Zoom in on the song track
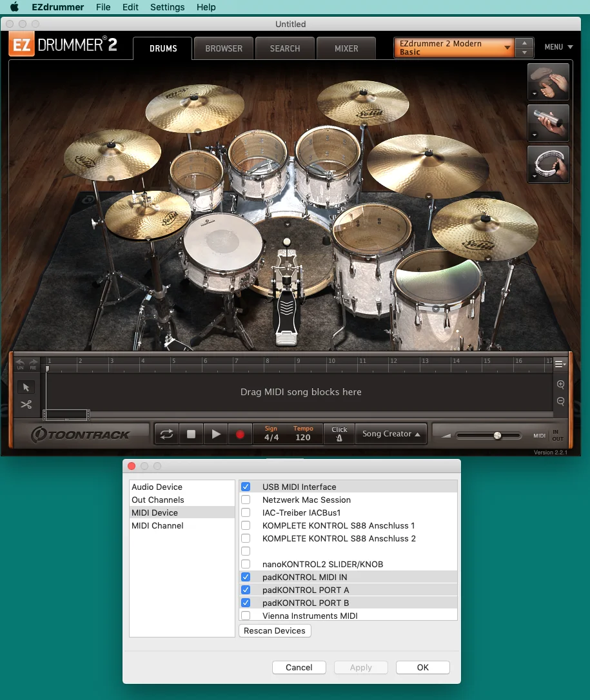The height and width of the screenshot is (700, 590). [x=560, y=384]
